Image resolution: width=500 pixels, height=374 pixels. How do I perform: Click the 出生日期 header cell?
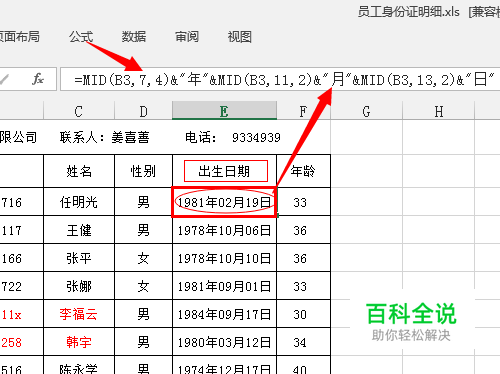225,171
